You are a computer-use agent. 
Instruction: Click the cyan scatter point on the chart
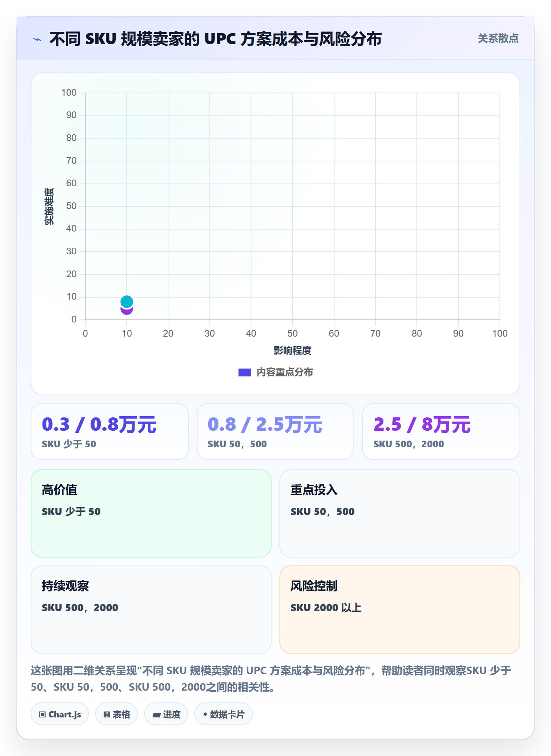pyautogui.click(x=127, y=302)
